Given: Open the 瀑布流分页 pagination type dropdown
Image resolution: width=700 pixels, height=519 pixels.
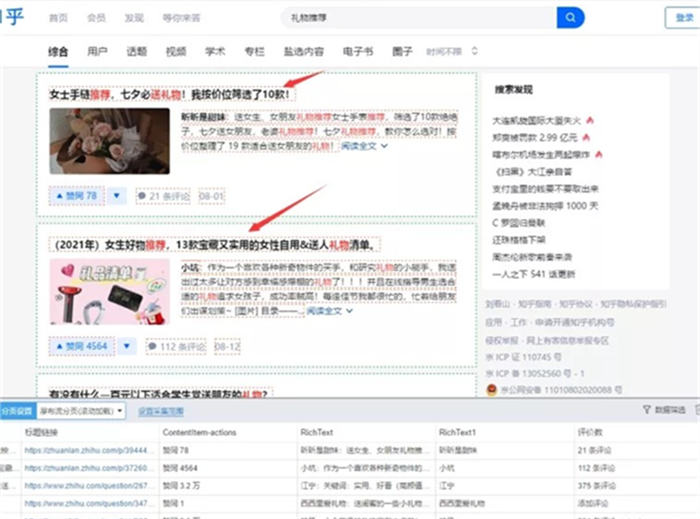Looking at the screenshot, I should click(x=80, y=411).
